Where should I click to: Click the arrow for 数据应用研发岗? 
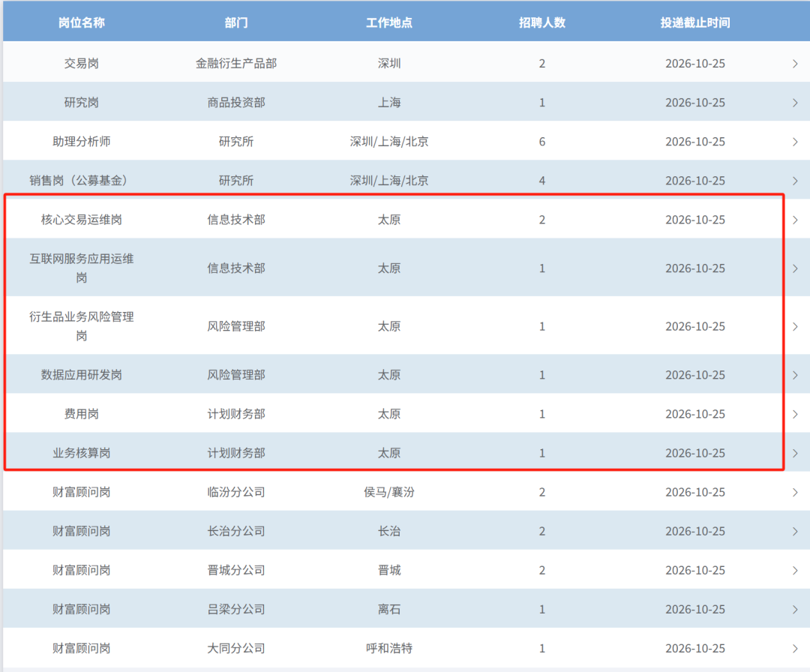[x=795, y=375]
